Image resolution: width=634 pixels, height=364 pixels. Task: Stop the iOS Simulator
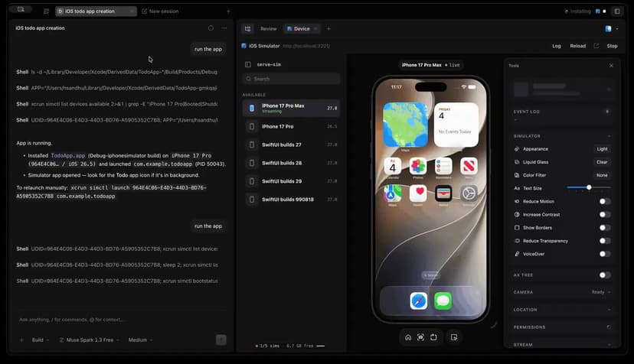tap(612, 46)
